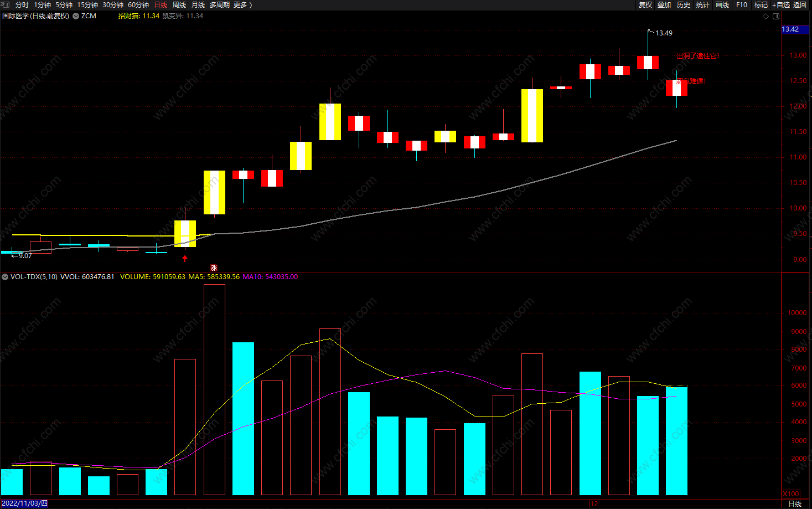Click the MA5: 585339.56 readout
812x509 pixels.
pyautogui.click(x=214, y=277)
